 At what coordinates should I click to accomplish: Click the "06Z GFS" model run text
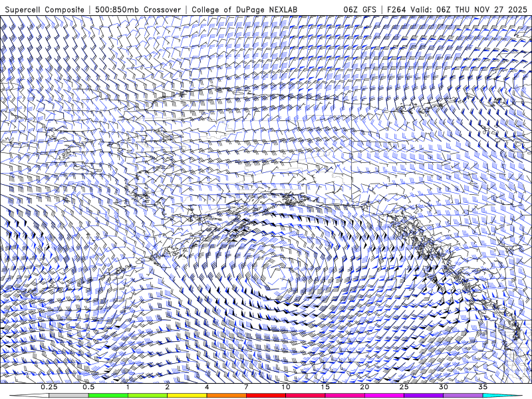coord(360,9)
